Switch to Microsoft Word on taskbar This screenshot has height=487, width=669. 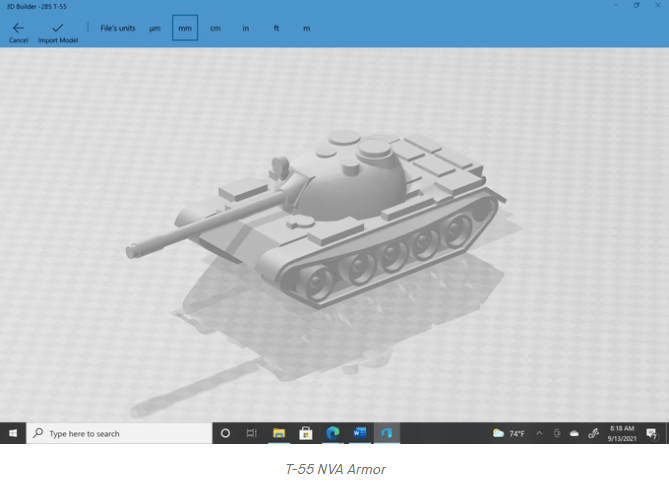click(360, 433)
